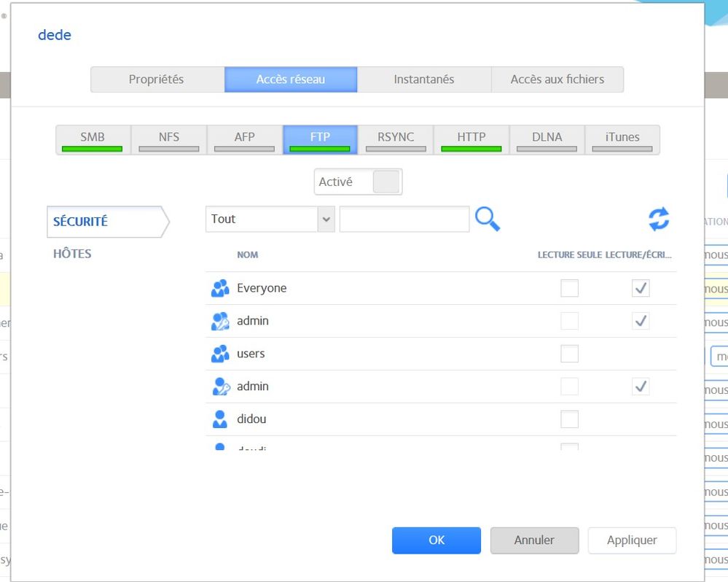The width and height of the screenshot is (728, 582).
Task: Open the Accès aux fichiers tab
Action: pyautogui.click(x=557, y=79)
